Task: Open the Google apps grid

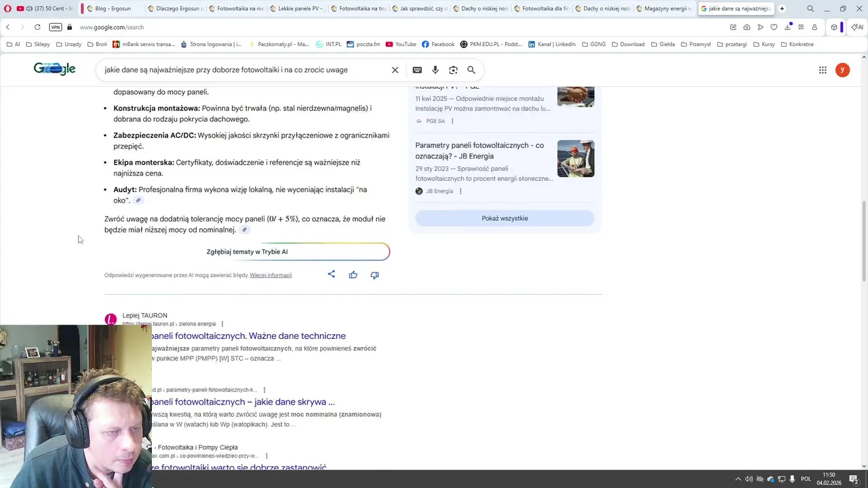Action: point(823,70)
